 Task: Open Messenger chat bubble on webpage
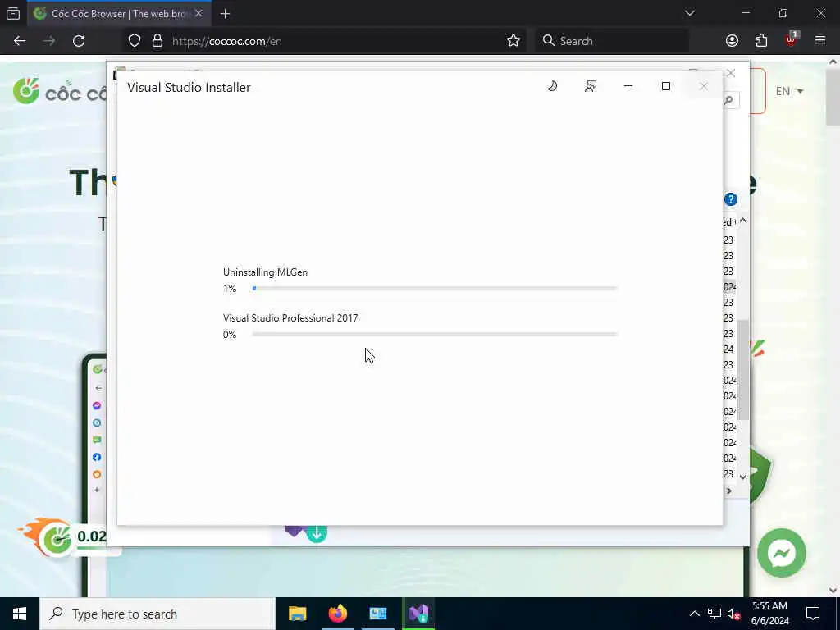coord(782,553)
